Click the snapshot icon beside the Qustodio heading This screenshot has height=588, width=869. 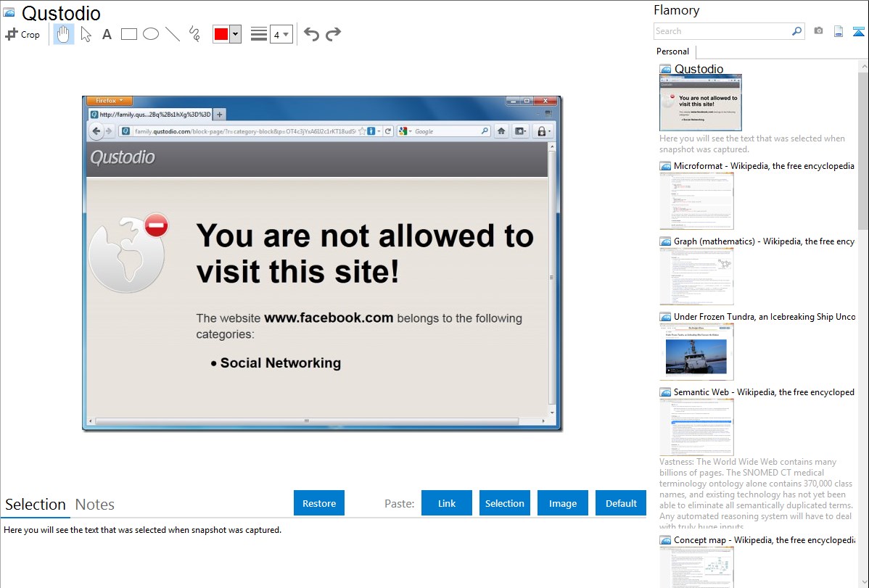pyautogui.click(x=9, y=12)
